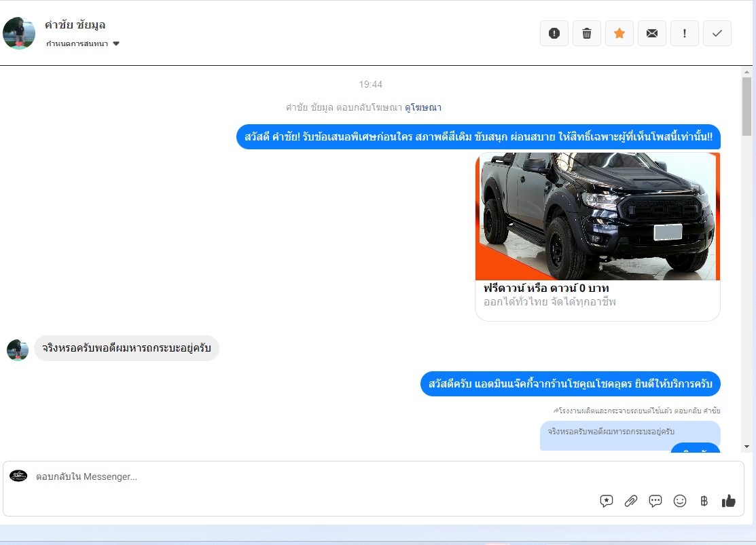Open คำชัย ชัยมูล profile picture in header
This screenshot has width=756, height=545.
(x=19, y=33)
